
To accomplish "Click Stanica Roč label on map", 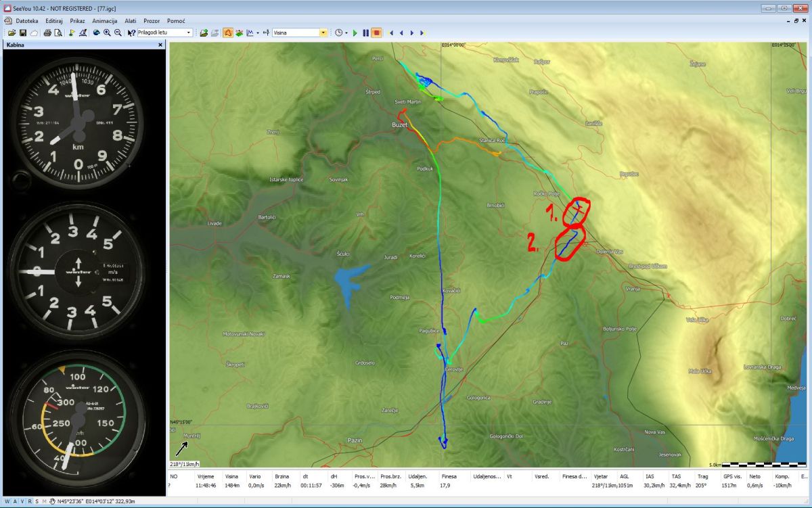I will click(492, 140).
